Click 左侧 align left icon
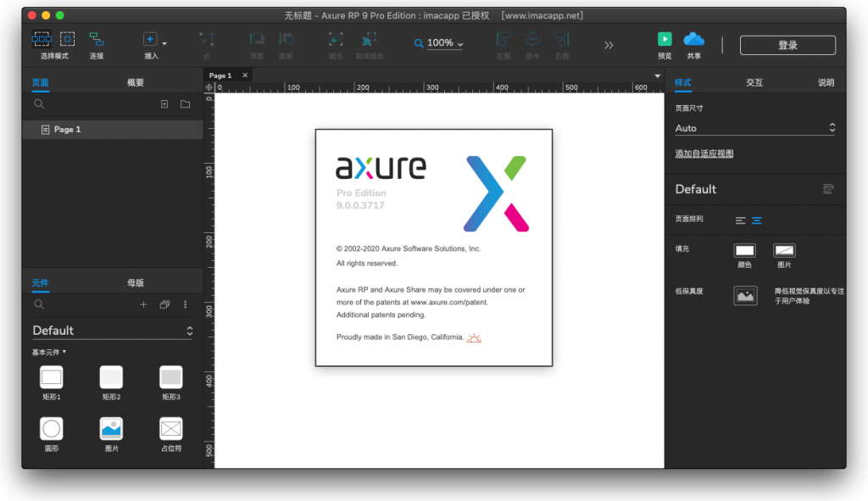Viewport: 868px width, 501px height. click(503, 39)
